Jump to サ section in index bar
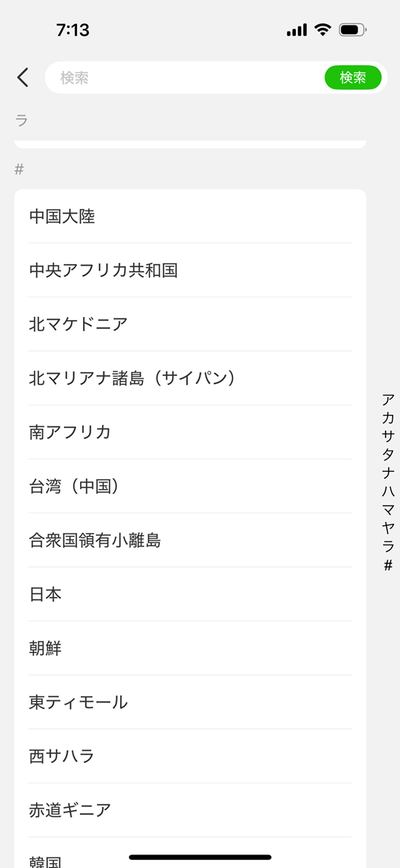 point(389,436)
